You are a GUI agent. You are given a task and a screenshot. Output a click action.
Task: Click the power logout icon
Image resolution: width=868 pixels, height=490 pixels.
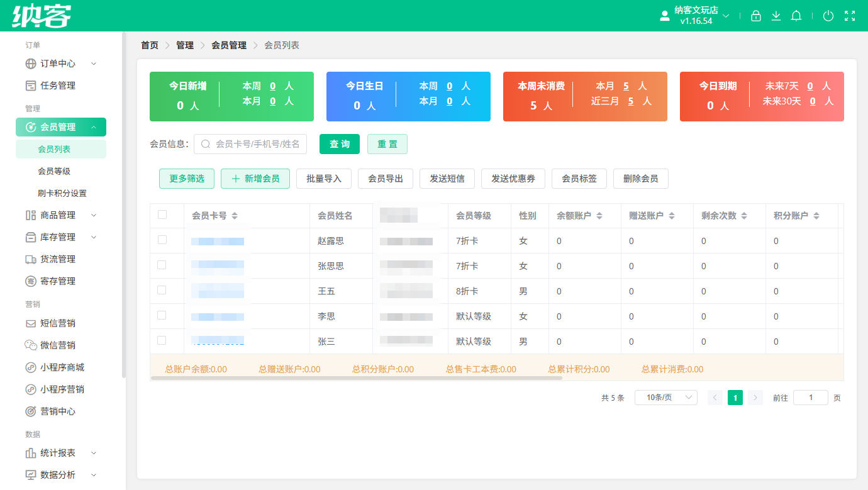[828, 16]
